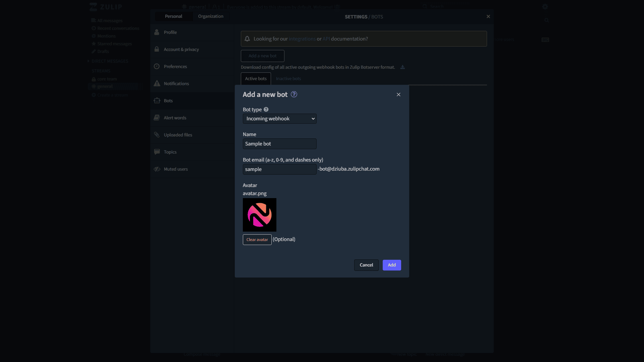
Task: Click the Uploaded files paperclip icon
Action: click(x=157, y=135)
